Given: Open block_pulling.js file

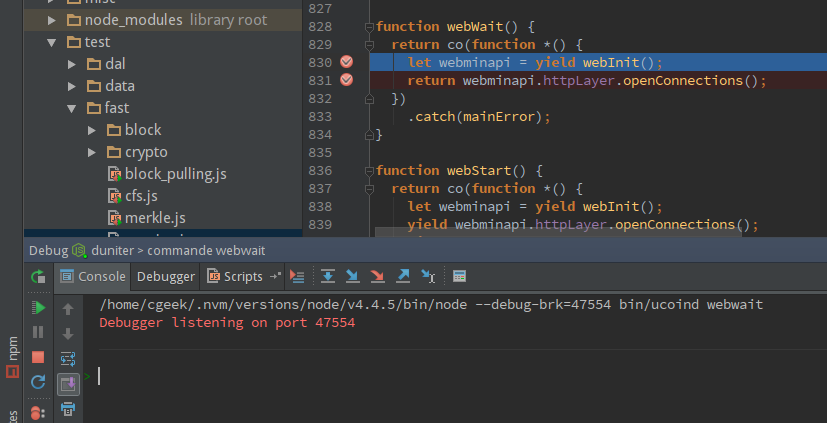Looking at the screenshot, I should 176,174.
